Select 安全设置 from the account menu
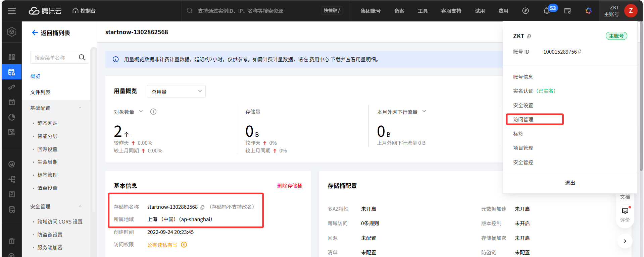The width and height of the screenshot is (644, 257). pyautogui.click(x=523, y=105)
